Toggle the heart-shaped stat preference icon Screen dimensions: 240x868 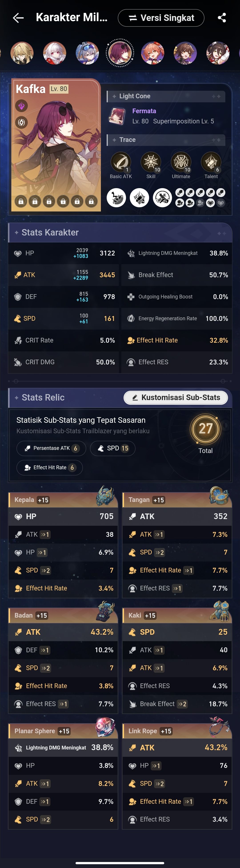click(210, 203)
